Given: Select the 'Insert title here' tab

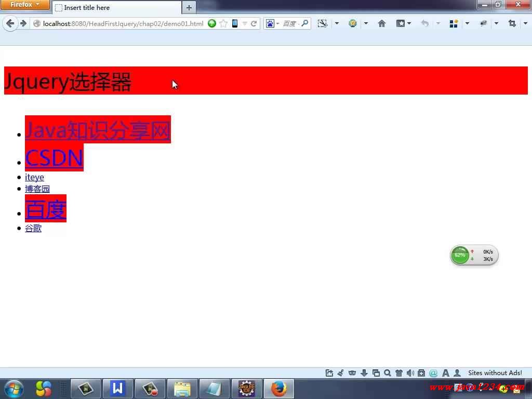Looking at the screenshot, I should [117, 7].
